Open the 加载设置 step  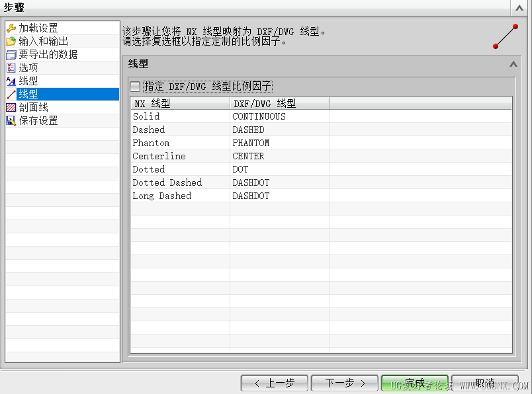62,28
